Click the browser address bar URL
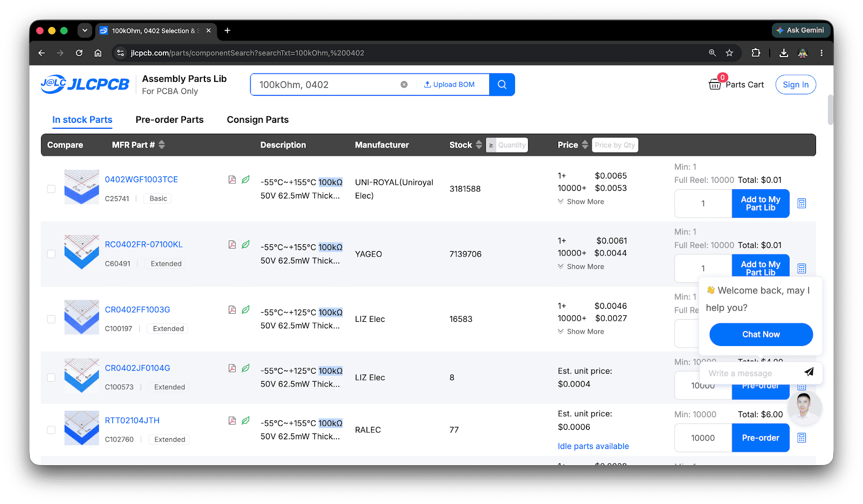Viewport: 863px width, 504px height. coord(248,53)
